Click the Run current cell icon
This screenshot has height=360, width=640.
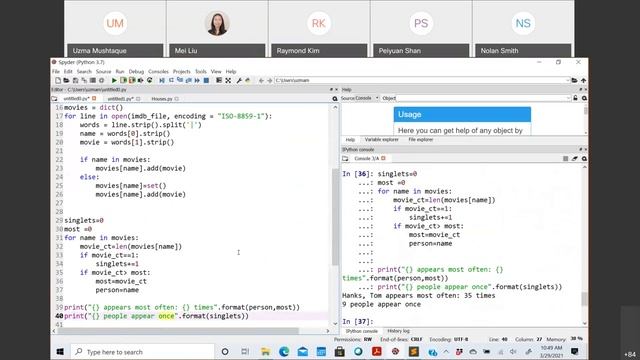[x=123, y=80]
